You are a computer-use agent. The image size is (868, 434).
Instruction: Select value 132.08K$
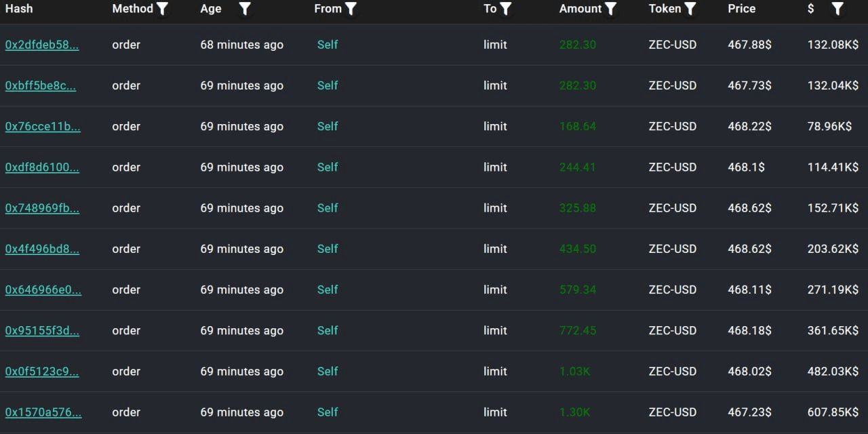tap(833, 45)
